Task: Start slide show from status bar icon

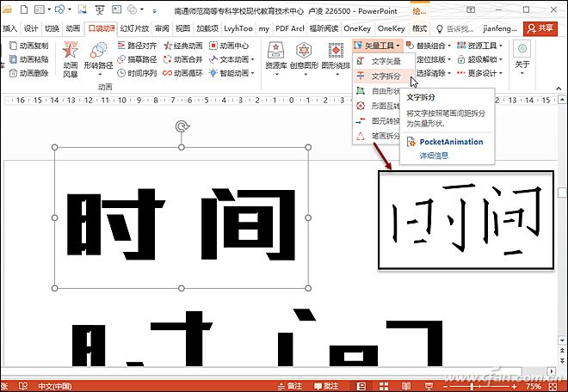Action: (x=429, y=386)
